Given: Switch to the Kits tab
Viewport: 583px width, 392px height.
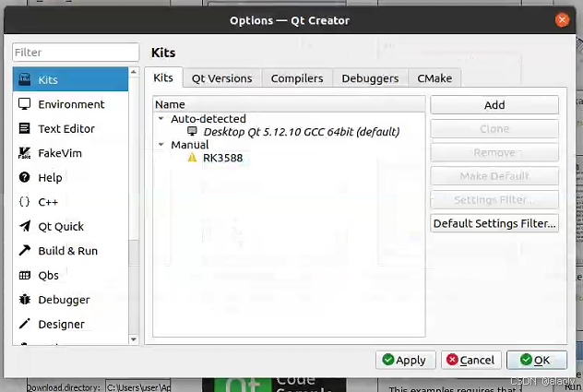Looking at the screenshot, I should point(163,77).
